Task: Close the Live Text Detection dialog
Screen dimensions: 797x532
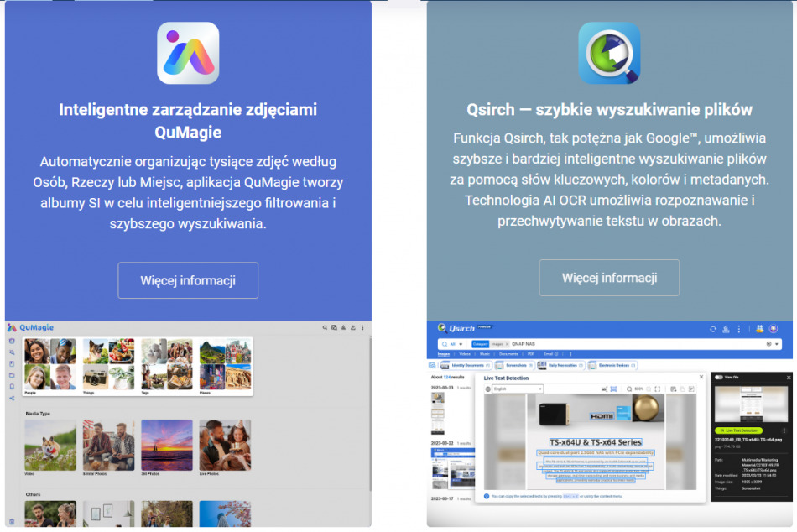Action: tap(701, 378)
